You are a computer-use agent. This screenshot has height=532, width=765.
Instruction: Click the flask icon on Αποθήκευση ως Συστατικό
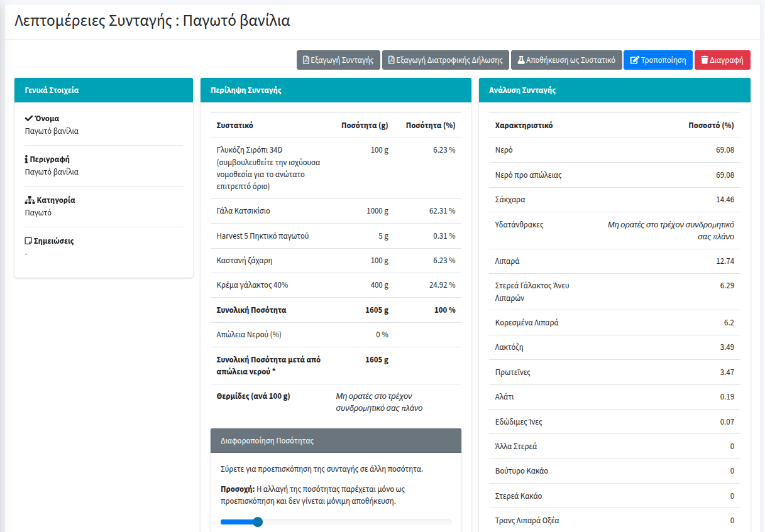pyautogui.click(x=521, y=60)
